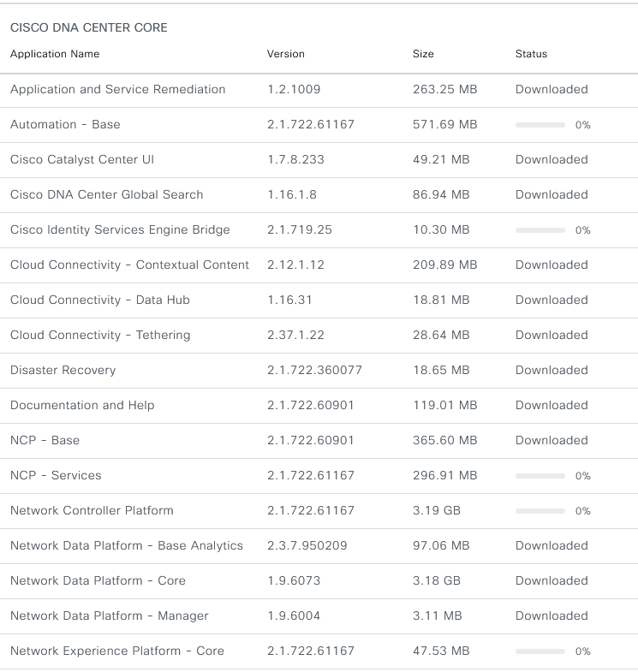
Task: Click the Cisco Identity Services Engine Bridge progress bar
Action: [x=540, y=230]
